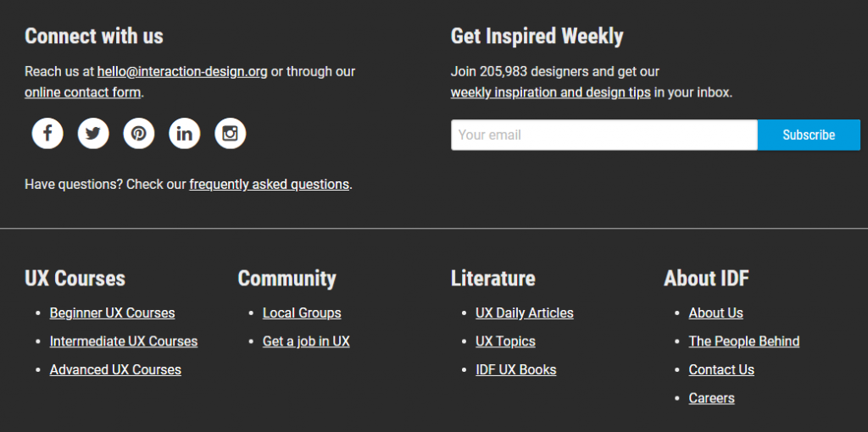Follow the weekly inspiration and design tips link
The image size is (868, 432).
(550, 92)
